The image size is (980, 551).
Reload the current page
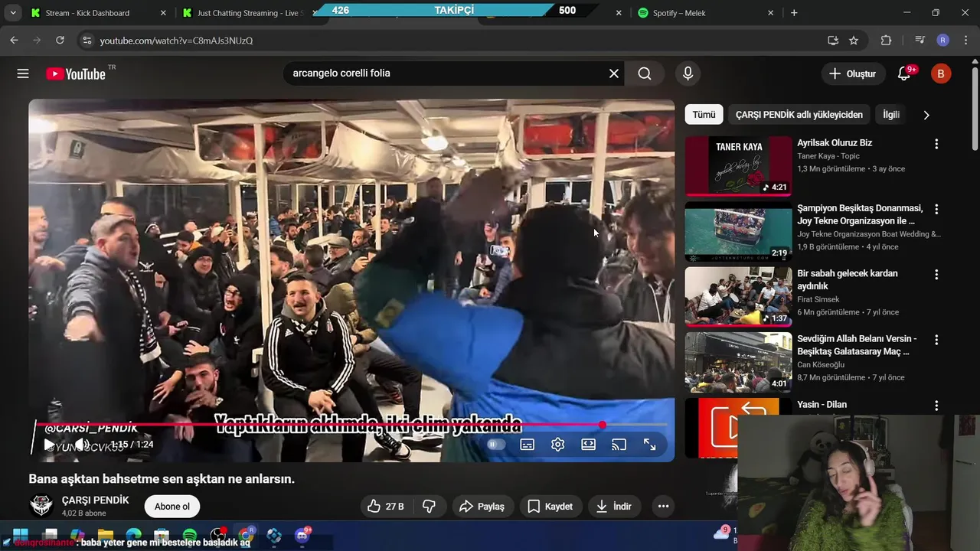[60, 41]
